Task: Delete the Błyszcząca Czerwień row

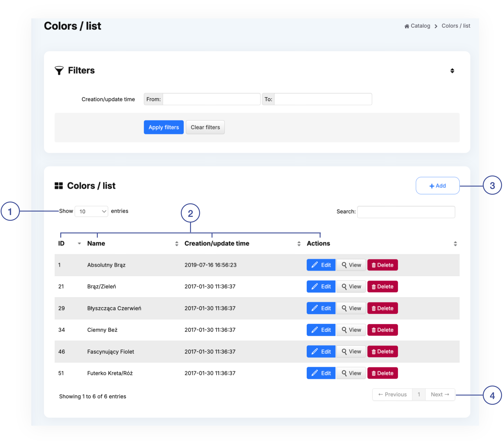Action: 382,308
